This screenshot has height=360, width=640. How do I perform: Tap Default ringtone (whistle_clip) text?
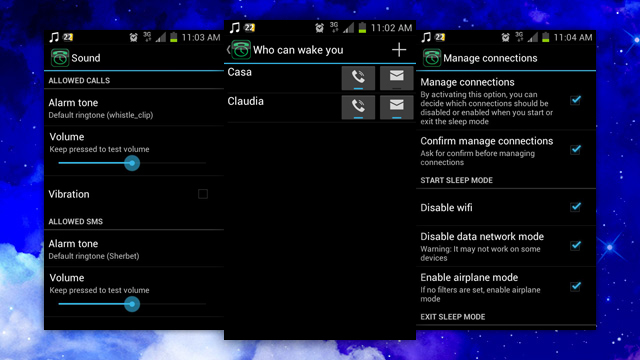pyautogui.click(x=101, y=115)
